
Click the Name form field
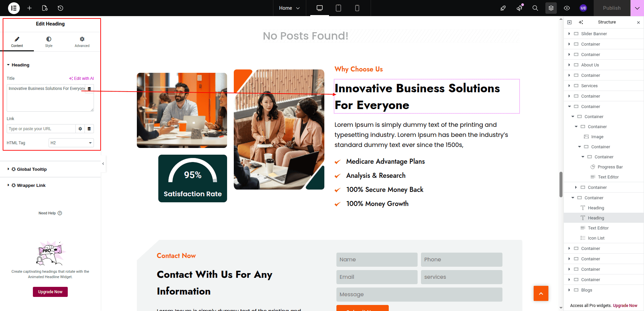[x=377, y=260]
